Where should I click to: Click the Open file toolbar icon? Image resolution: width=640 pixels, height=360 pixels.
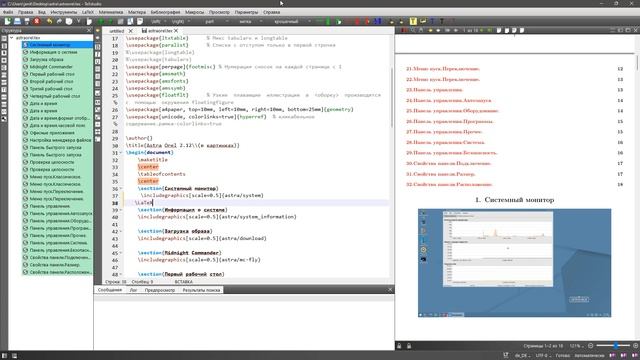[17, 21]
